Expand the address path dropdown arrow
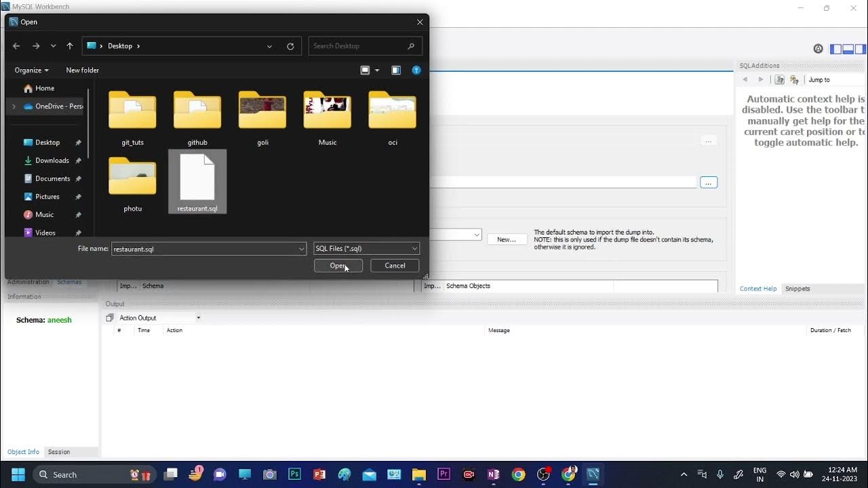The image size is (868, 488). click(x=269, y=46)
